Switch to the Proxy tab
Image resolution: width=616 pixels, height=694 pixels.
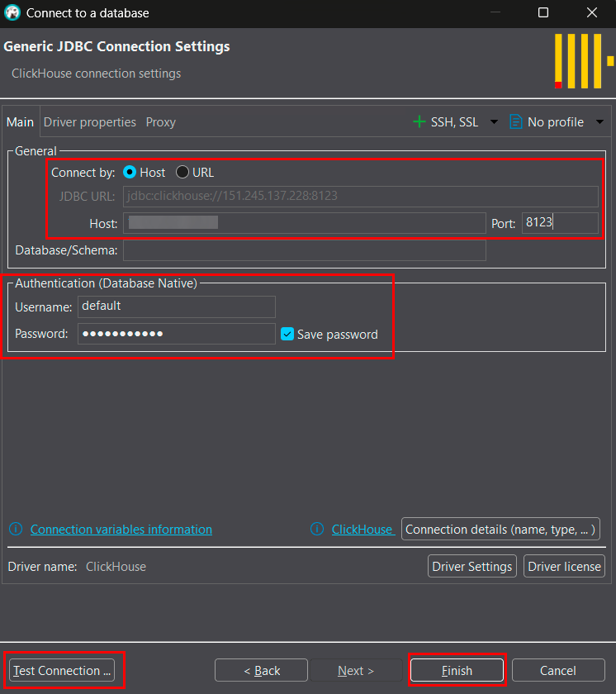click(x=160, y=121)
